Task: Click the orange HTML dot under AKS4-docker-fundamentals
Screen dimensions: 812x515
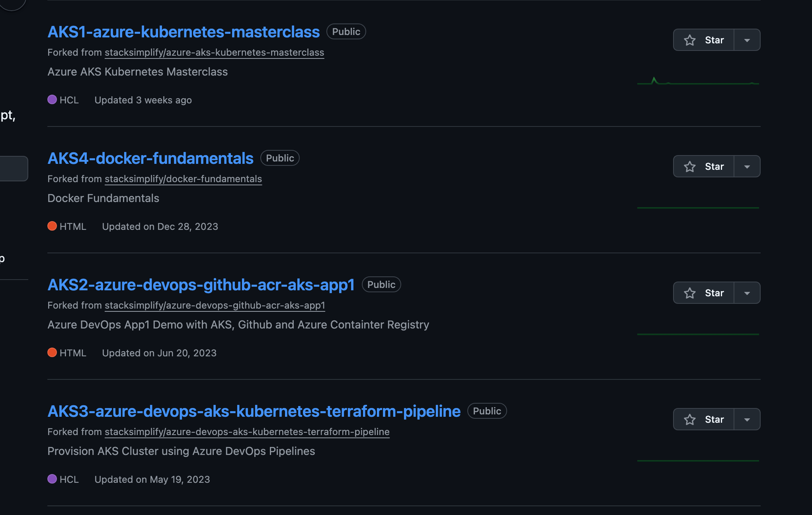Action: point(52,226)
